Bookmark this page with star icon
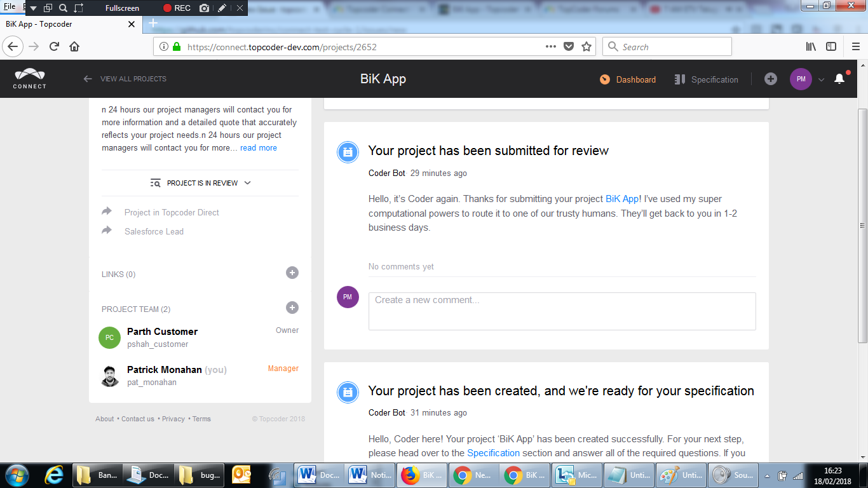Image resolution: width=868 pixels, height=488 pixels. coord(587,46)
